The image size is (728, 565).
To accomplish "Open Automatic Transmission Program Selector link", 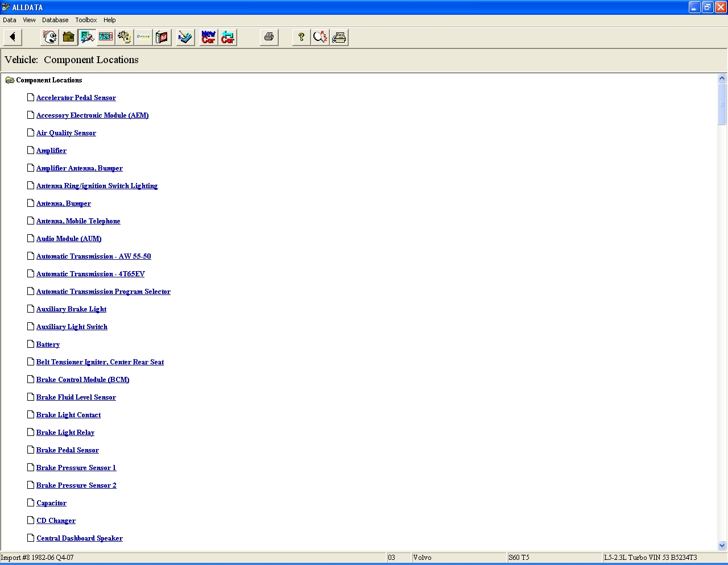I will coord(104,292).
